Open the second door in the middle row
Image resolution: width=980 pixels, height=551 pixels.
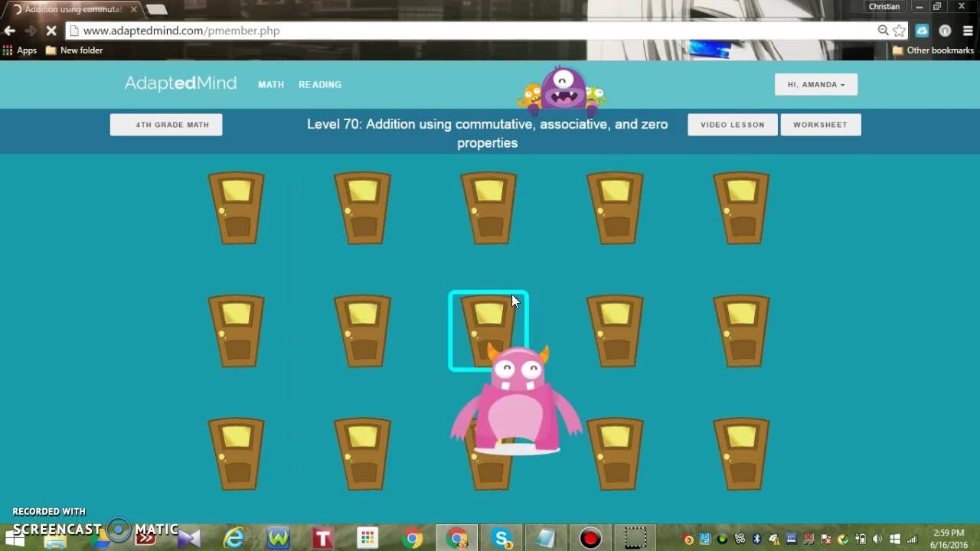362,331
